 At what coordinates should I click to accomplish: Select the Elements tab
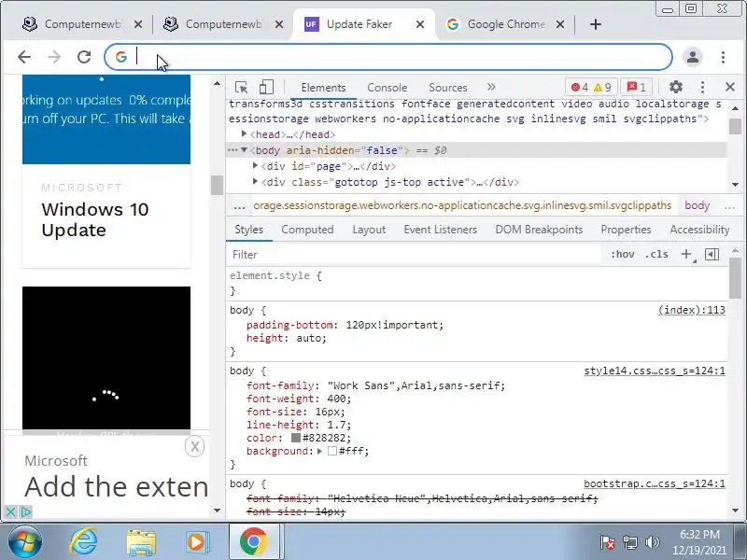[x=323, y=88]
